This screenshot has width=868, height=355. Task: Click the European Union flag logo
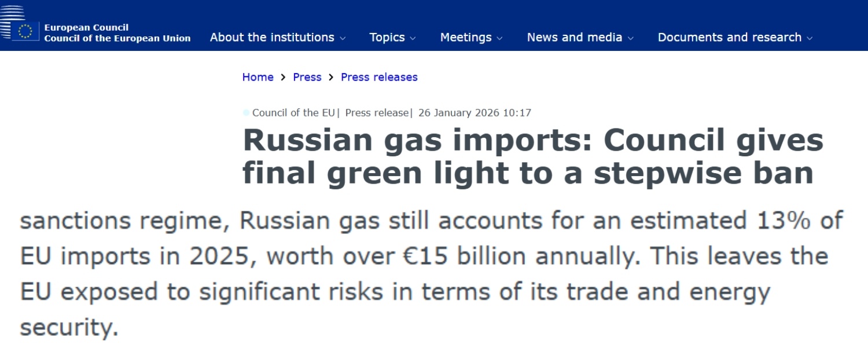[25, 31]
